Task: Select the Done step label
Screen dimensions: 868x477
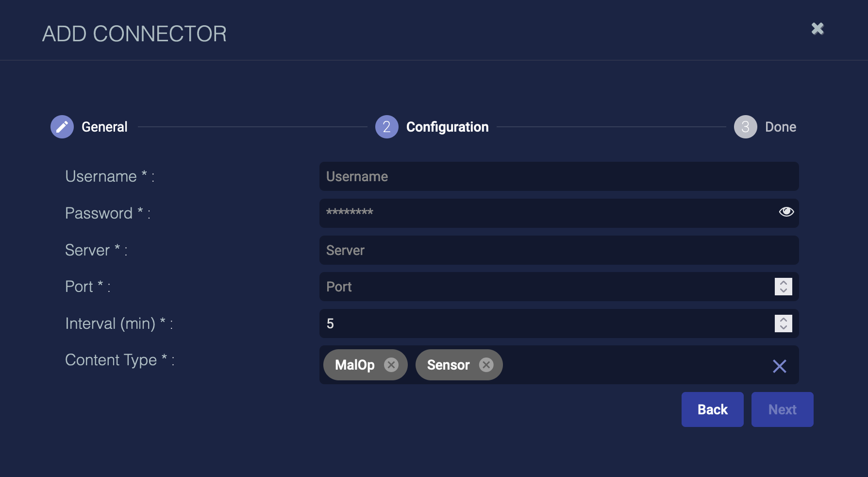Action: pyautogui.click(x=780, y=127)
